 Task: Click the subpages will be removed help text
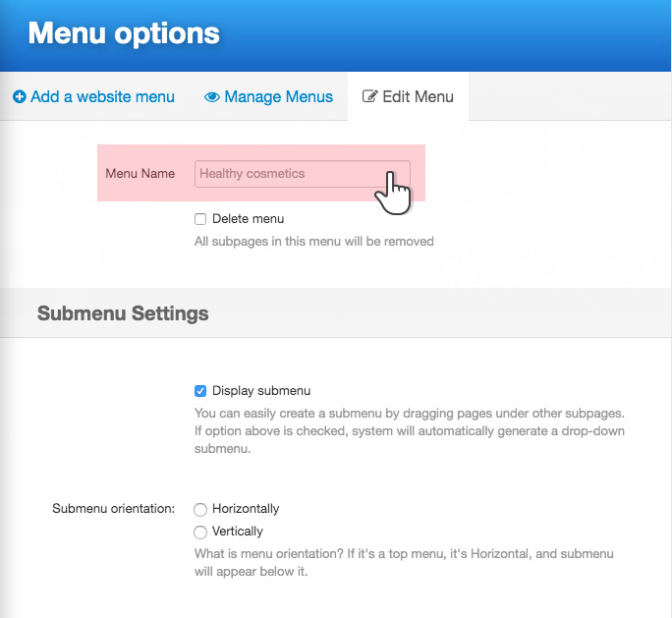coord(313,241)
